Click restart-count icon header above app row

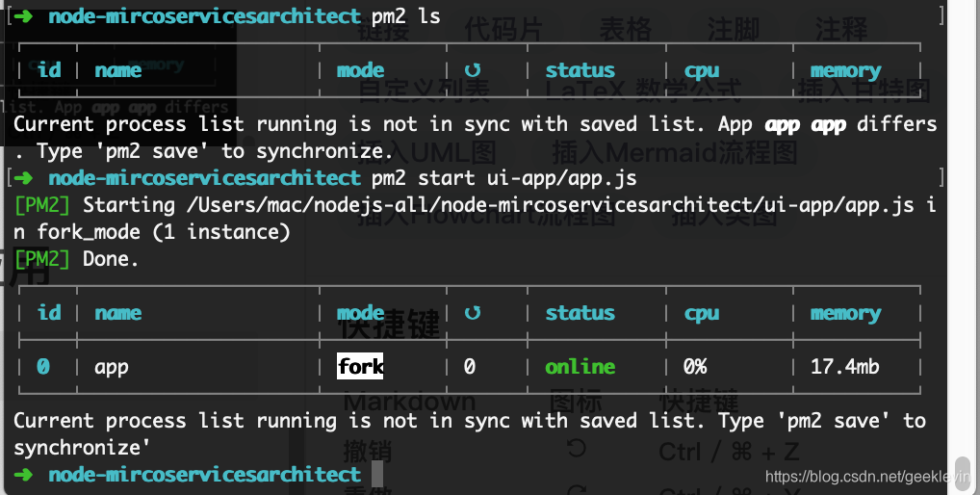coord(473,312)
